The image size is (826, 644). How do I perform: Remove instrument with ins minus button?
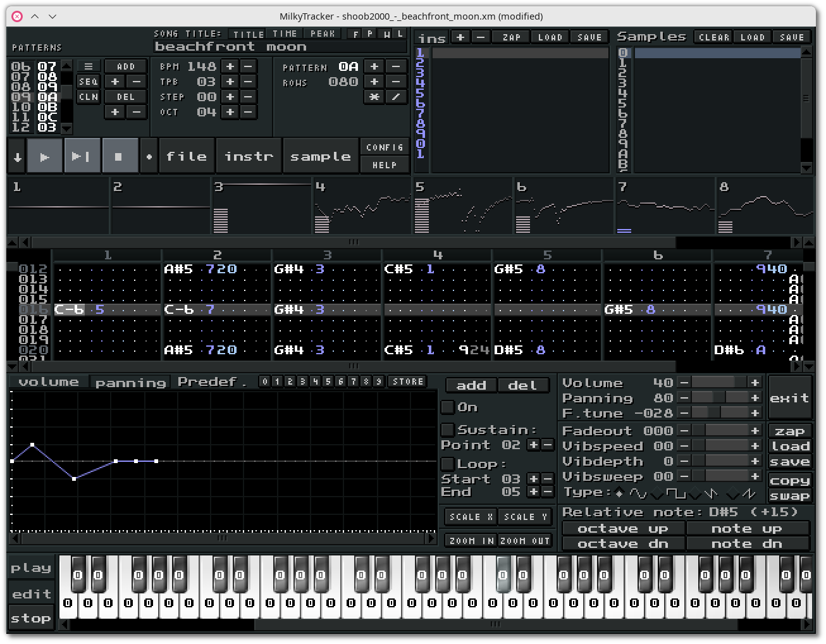[481, 37]
